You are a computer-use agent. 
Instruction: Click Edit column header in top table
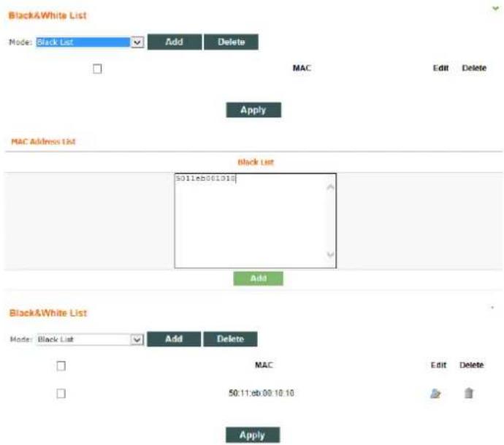tap(440, 68)
